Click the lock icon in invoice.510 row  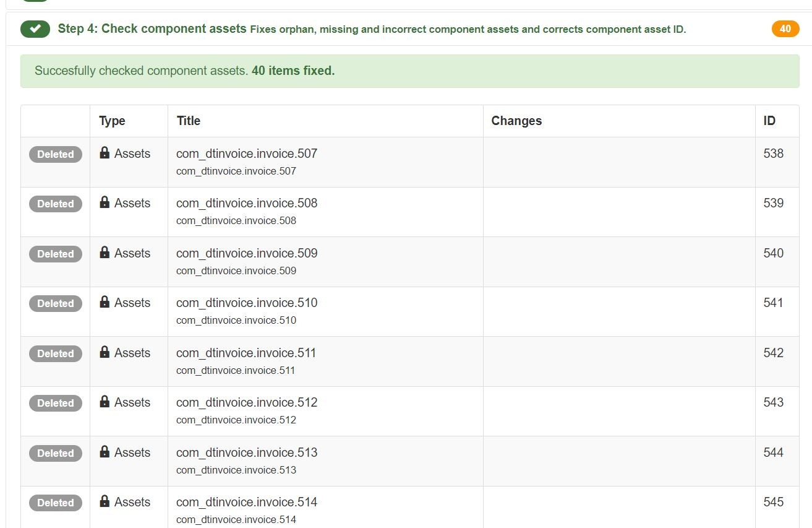coord(105,302)
